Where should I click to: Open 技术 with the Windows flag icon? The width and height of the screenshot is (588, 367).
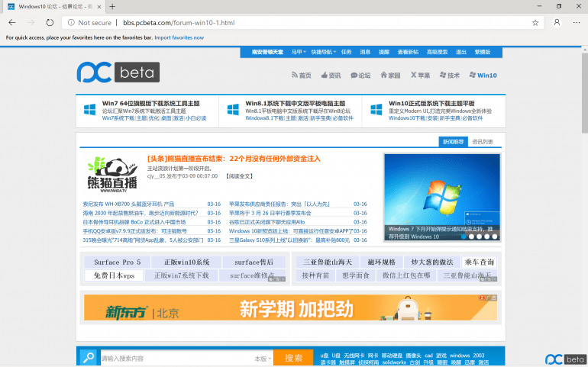click(x=450, y=76)
